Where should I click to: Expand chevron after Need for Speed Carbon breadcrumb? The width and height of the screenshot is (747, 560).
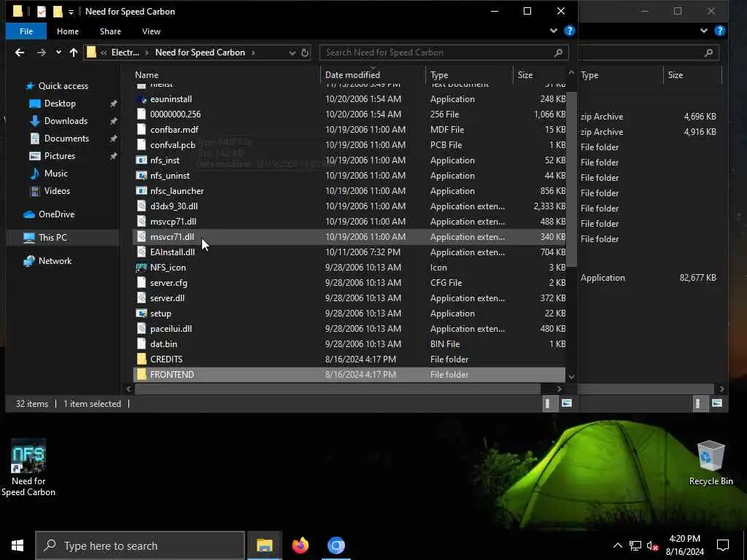click(253, 52)
